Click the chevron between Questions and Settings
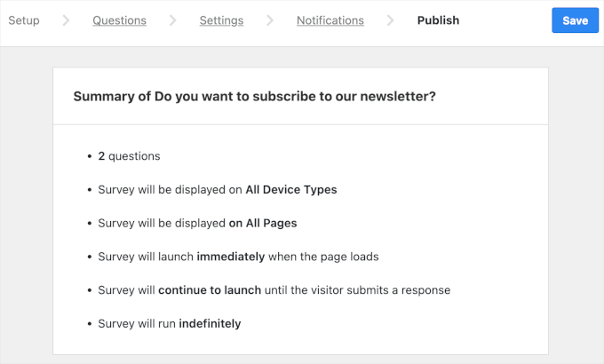Screen dimensions: 604x364 [x=172, y=20]
